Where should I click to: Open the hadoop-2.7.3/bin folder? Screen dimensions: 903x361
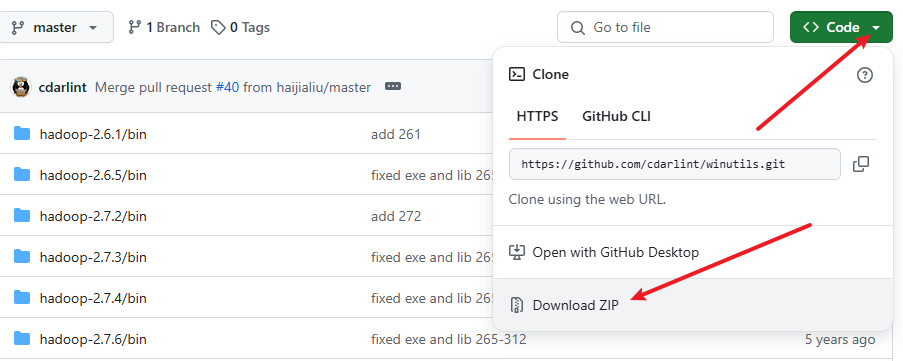coord(93,257)
